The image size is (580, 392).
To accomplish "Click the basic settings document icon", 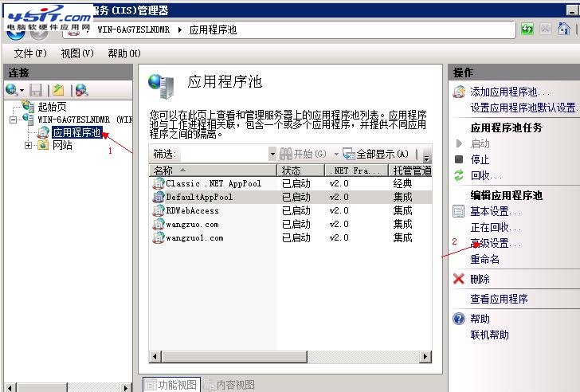I will [x=459, y=211].
